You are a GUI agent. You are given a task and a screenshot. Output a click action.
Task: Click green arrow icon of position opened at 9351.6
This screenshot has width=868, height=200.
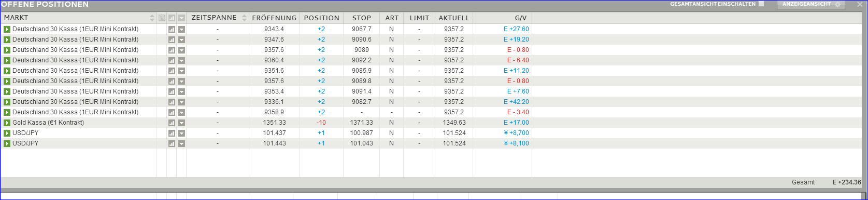tap(7, 71)
